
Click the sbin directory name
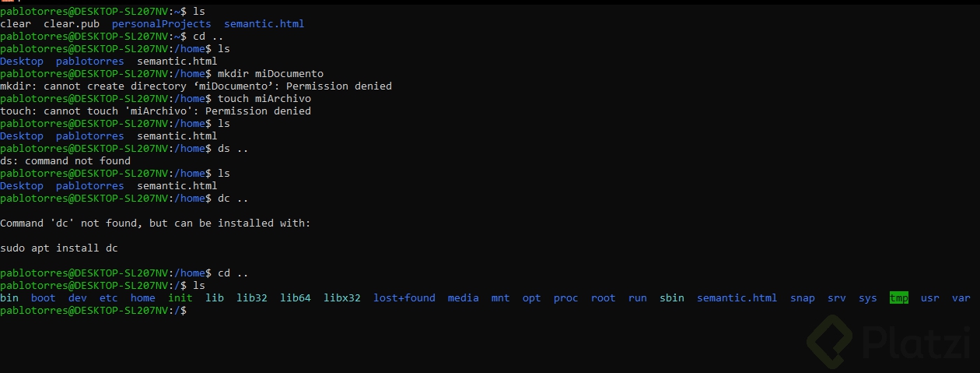pyautogui.click(x=672, y=298)
